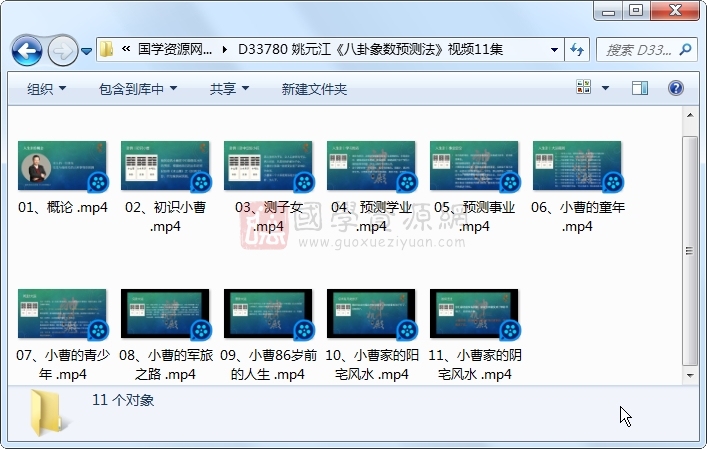Image resolution: width=707 pixels, height=449 pixels.
Task: Select video 03、测子女 .mp4 thumbnail
Action: 268,165
